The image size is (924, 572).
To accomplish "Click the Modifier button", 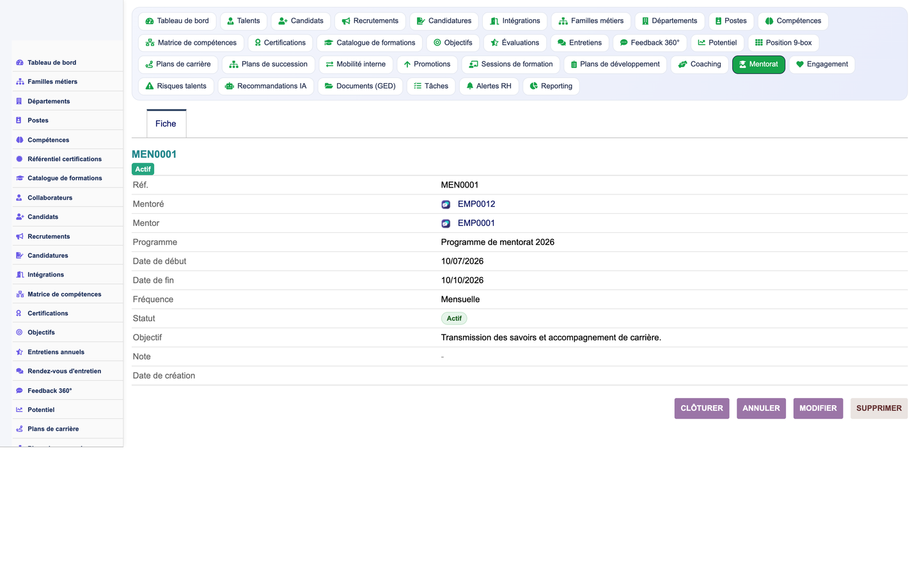I will (x=818, y=408).
